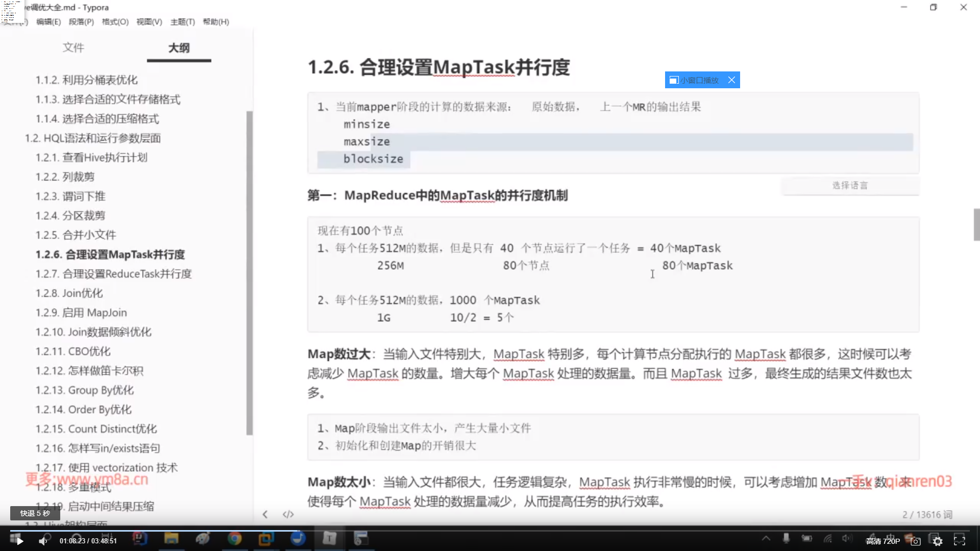Switch to 文件 sidebar tab

(x=73, y=47)
